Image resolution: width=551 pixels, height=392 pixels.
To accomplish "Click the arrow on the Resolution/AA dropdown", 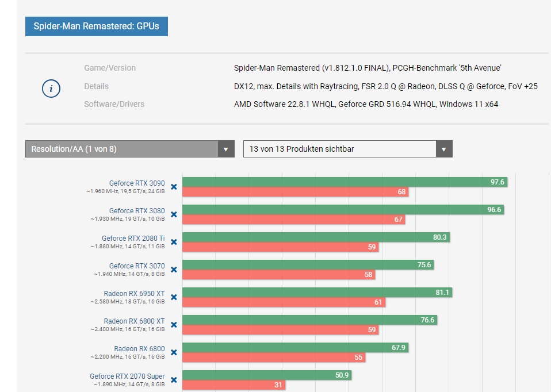I will coord(226,149).
